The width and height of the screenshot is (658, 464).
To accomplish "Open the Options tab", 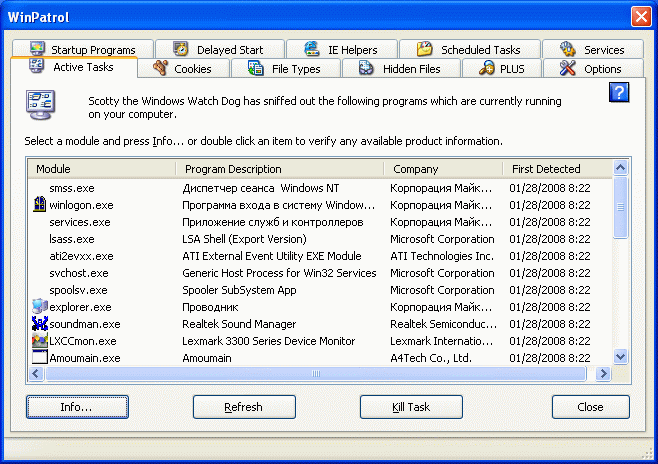I will click(x=593, y=68).
